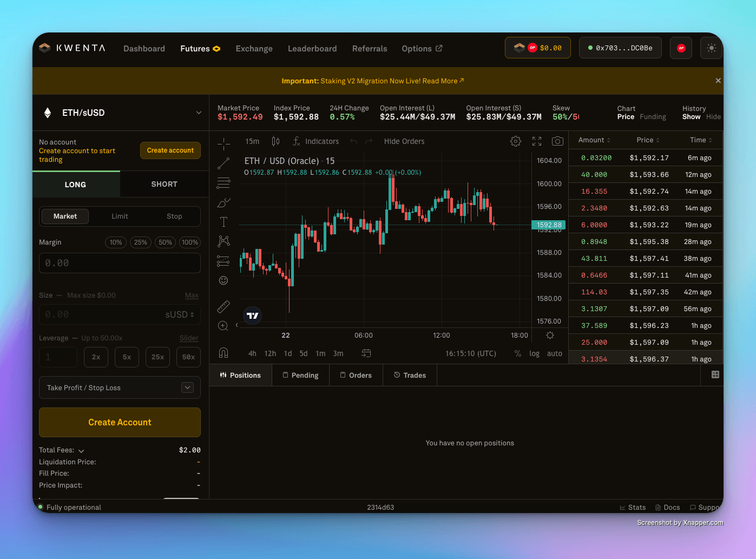The width and height of the screenshot is (756, 559).
Task: Select the ruler measure tool
Action: [223, 307]
